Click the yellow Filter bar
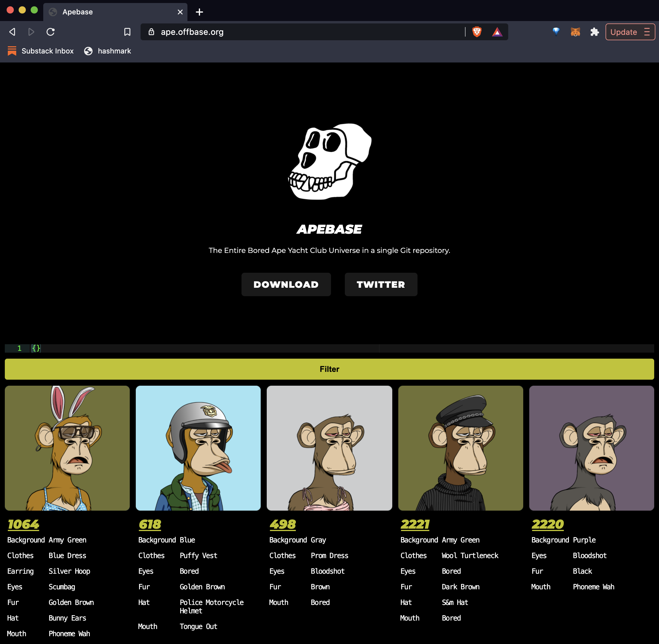This screenshot has height=644, width=659. click(329, 369)
